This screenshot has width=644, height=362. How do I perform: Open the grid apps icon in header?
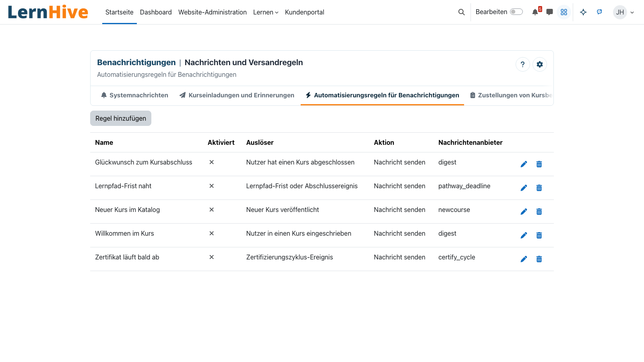tap(564, 12)
